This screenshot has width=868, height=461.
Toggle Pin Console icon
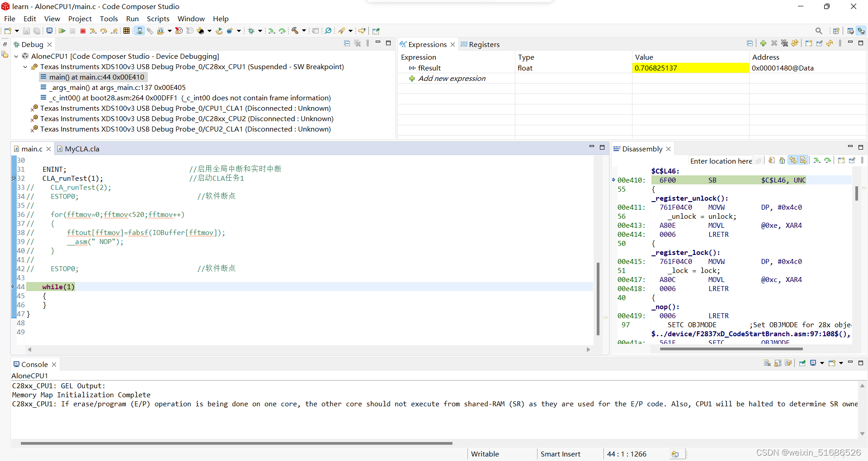pyautogui.click(x=802, y=363)
